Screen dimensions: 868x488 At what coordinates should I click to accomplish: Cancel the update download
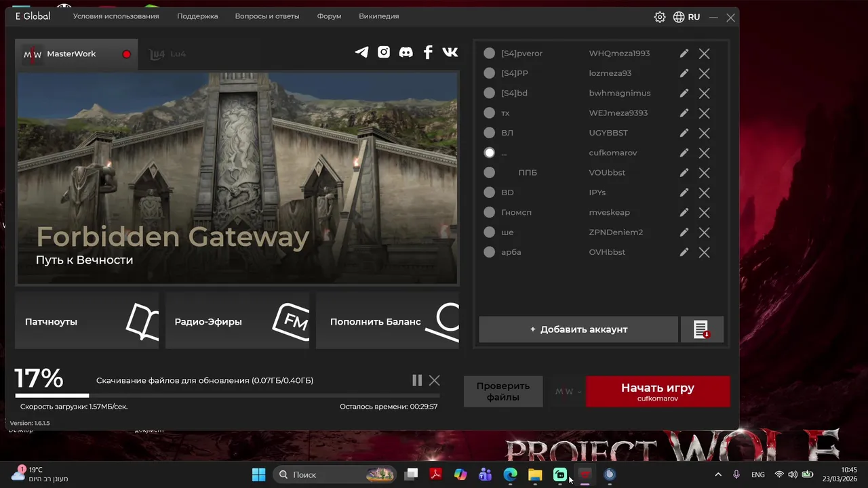click(x=435, y=380)
